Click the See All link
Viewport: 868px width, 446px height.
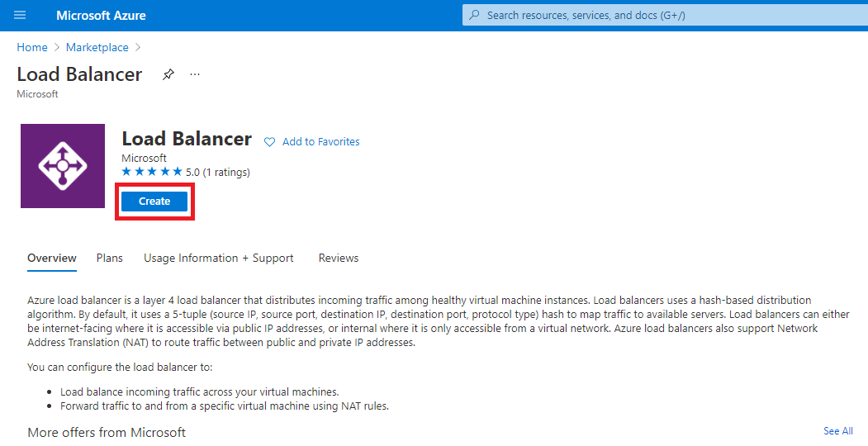[837, 431]
